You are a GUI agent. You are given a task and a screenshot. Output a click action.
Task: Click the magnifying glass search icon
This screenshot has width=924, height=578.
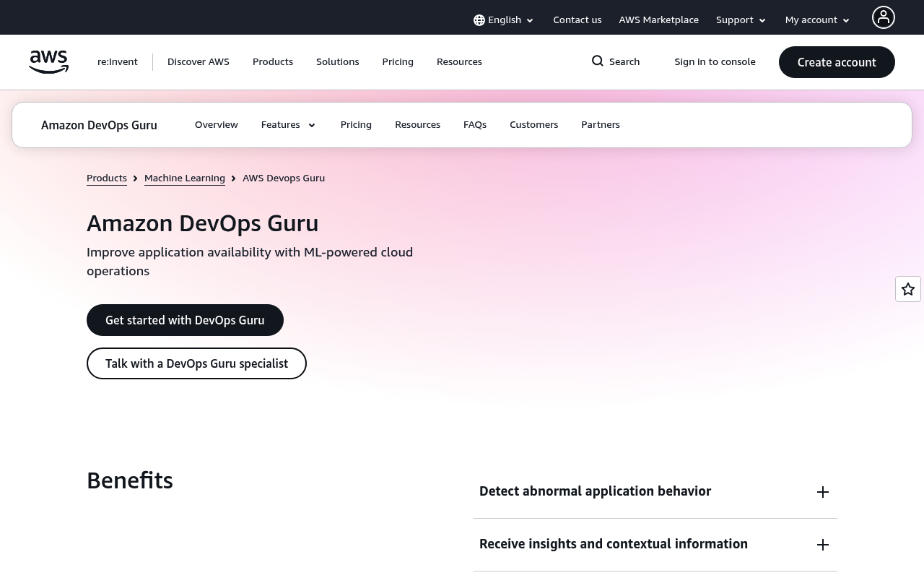(598, 61)
